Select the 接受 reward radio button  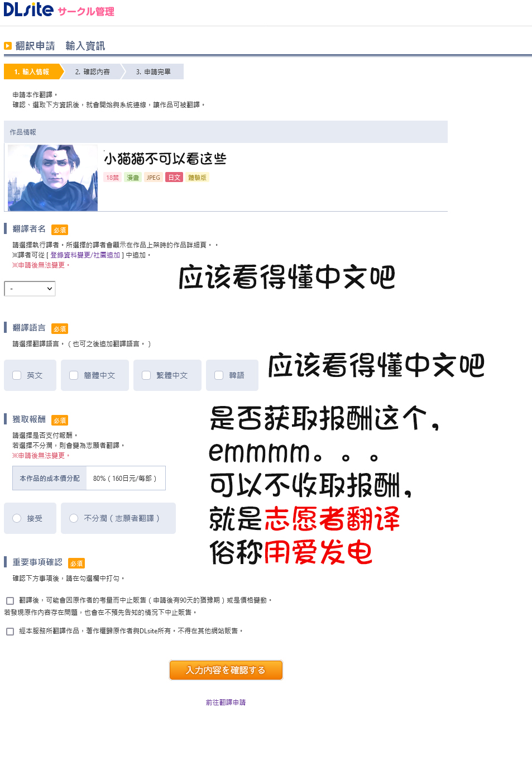17,518
